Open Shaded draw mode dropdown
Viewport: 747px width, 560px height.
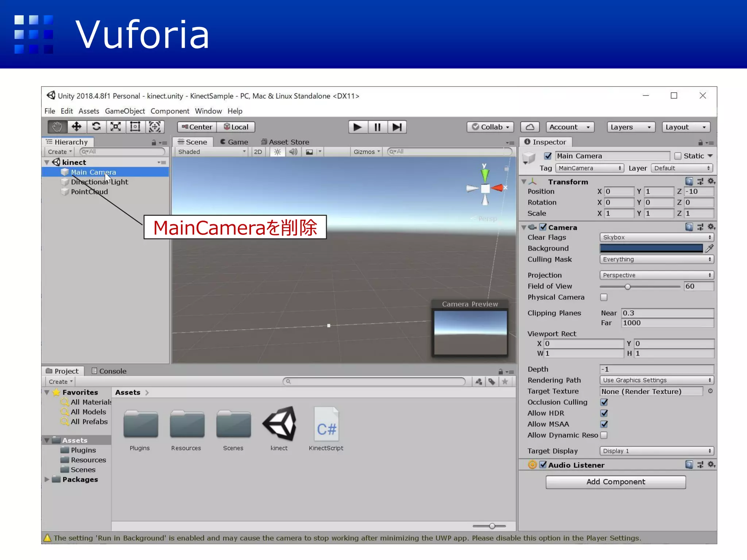pos(212,152)
